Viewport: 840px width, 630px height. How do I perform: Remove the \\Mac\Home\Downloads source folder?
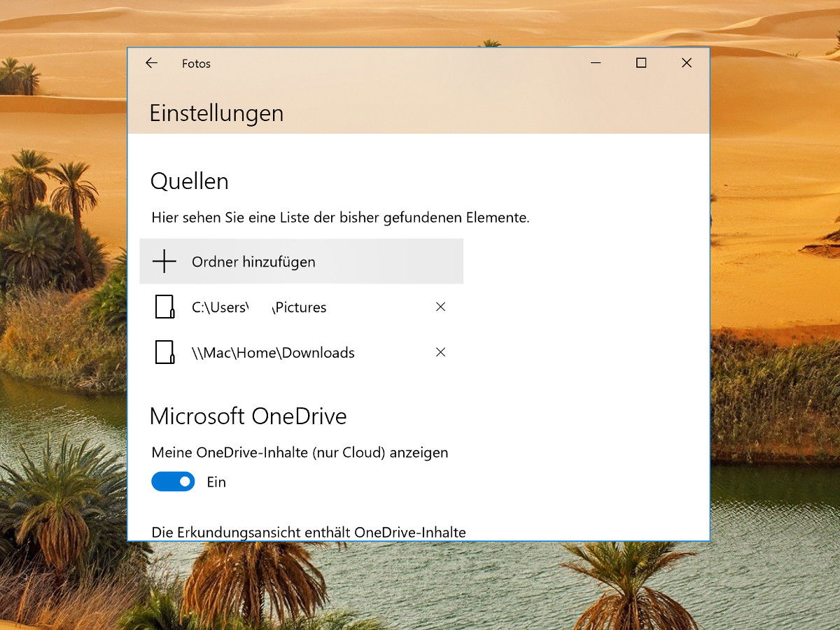coord(440,352)
